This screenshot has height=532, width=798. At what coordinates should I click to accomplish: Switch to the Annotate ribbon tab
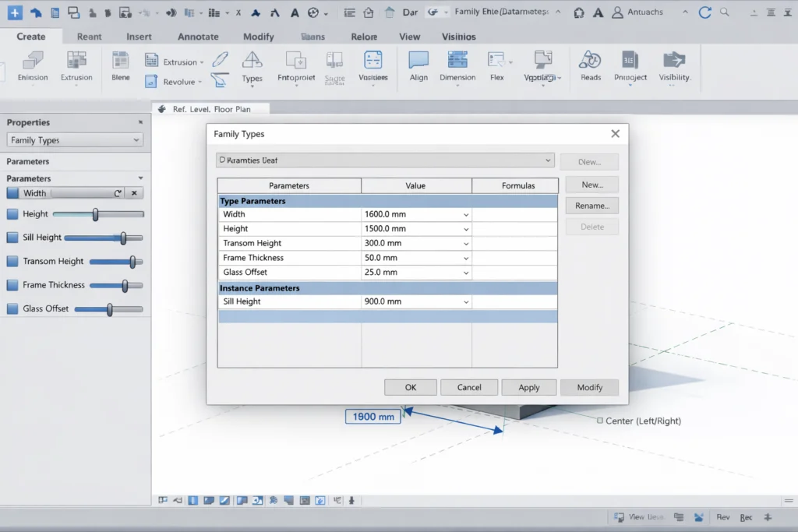(198, 37)
